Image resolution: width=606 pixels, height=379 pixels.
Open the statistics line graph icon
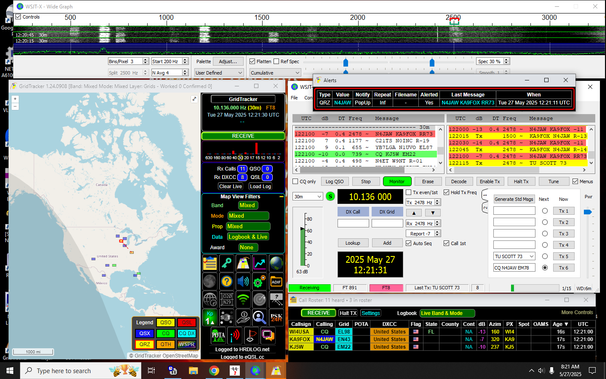pos(259,263)
